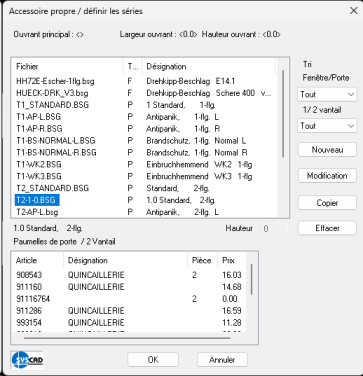Click the T... column header
This screenshot has height=376, width=363.
point(133,66)
